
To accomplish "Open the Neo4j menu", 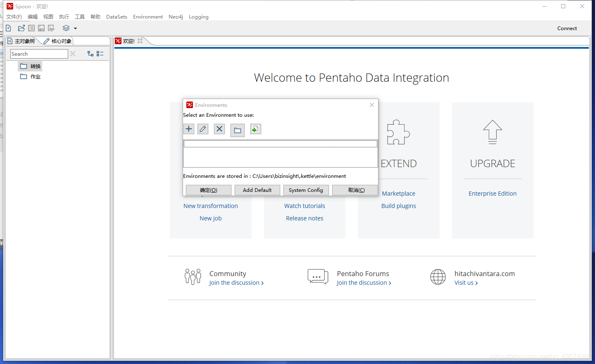I will point(176,17).
